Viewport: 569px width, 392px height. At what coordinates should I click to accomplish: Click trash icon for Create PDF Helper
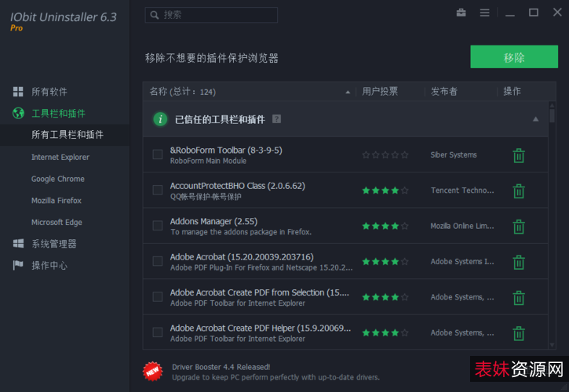[519, 333]
